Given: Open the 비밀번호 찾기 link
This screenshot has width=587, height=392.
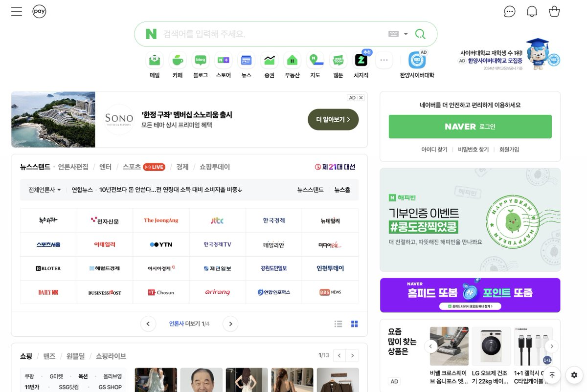Looking at the screenshot, I should (474, 150).
